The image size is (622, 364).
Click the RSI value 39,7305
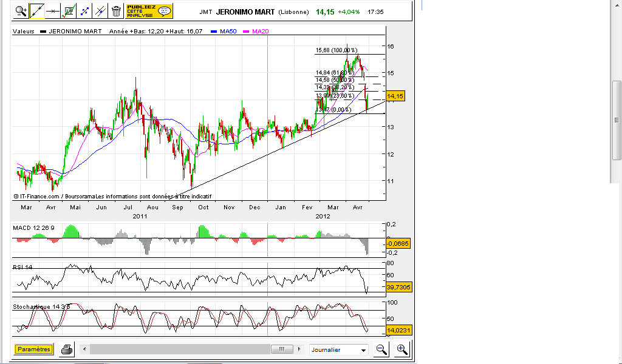click(398, 287)
